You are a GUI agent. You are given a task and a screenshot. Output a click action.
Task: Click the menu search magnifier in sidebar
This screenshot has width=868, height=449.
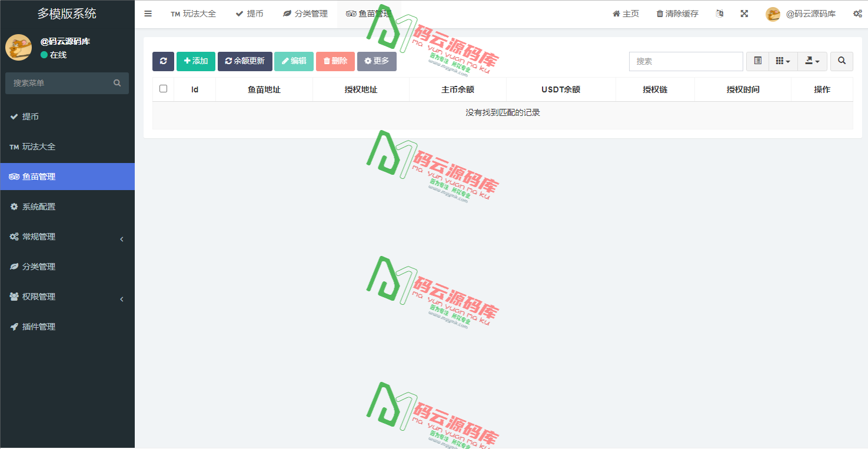click(x=117, y=83)
